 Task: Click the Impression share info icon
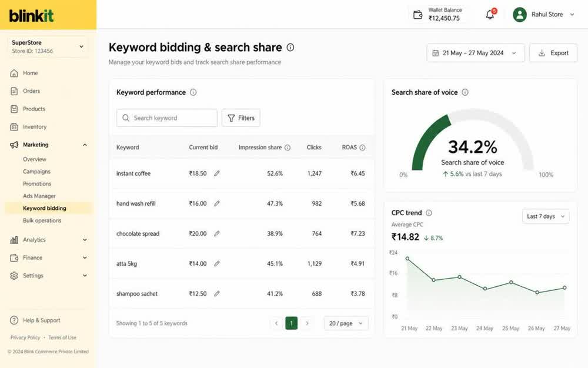tap(288, 148)
